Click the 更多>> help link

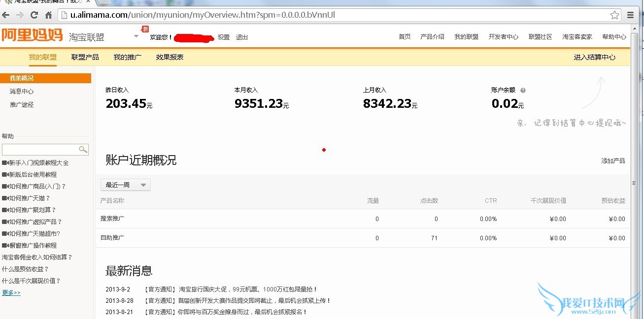(x=11, y=293)
